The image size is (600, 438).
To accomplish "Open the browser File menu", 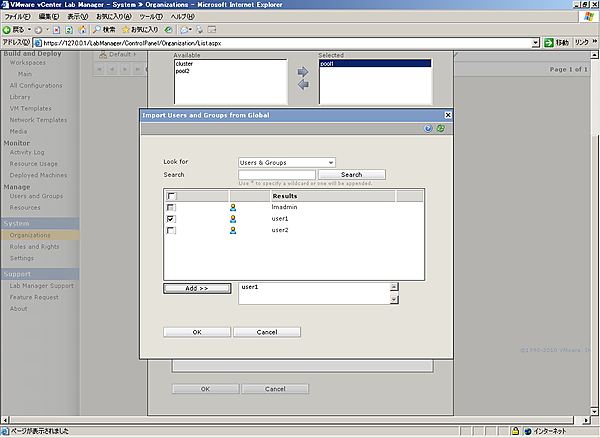I will (x=20, y=17).
